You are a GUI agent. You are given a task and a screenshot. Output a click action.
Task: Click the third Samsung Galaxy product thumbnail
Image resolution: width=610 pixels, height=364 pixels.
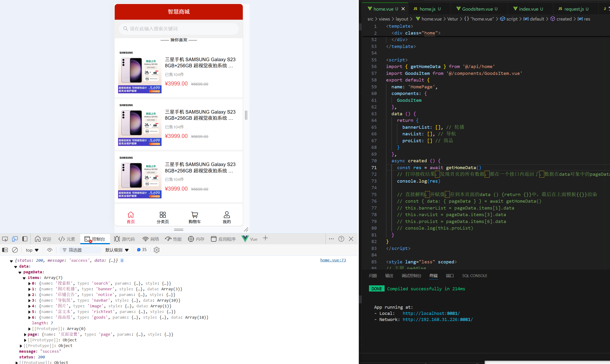coord(140,177)
